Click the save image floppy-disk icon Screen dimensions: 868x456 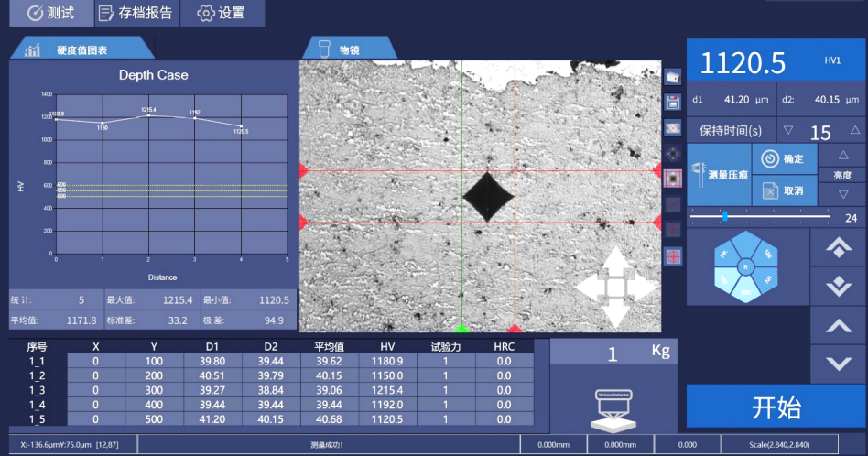pos(673,103)
